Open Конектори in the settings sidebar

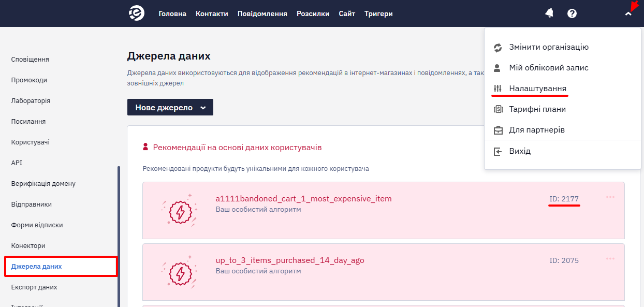(x=28, y=246)
